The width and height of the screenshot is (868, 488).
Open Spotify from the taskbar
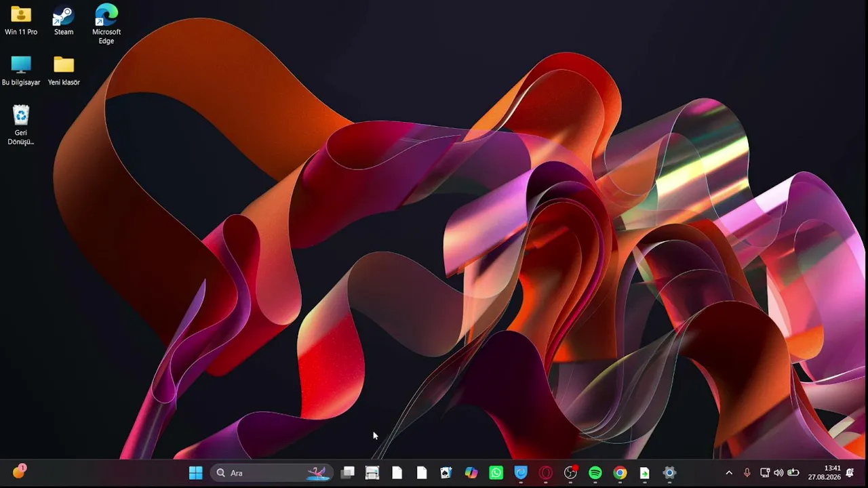595,472
